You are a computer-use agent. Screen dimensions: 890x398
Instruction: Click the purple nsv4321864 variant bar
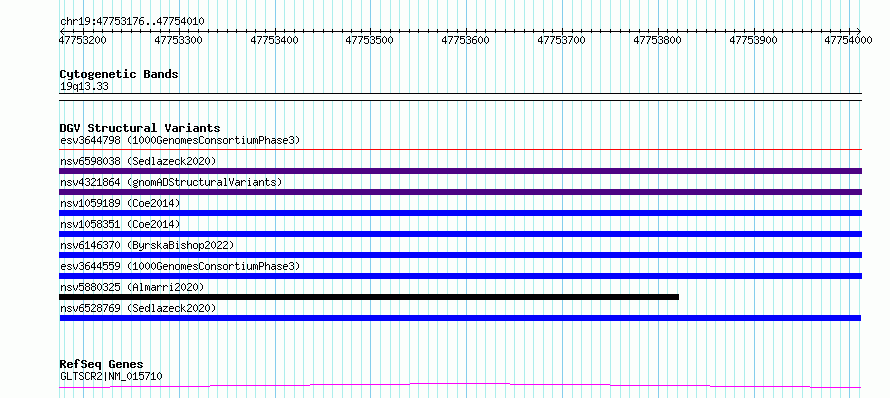[x=461, y=192]
